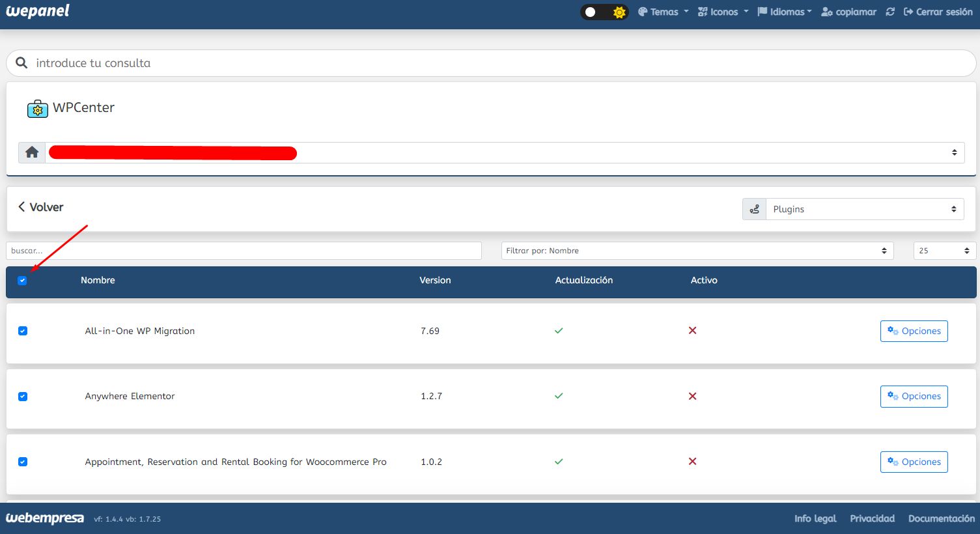Click the red inactive X for All-in-One WP Migration
This screenshot has height=534, width=980.
[x=692, y=331]
